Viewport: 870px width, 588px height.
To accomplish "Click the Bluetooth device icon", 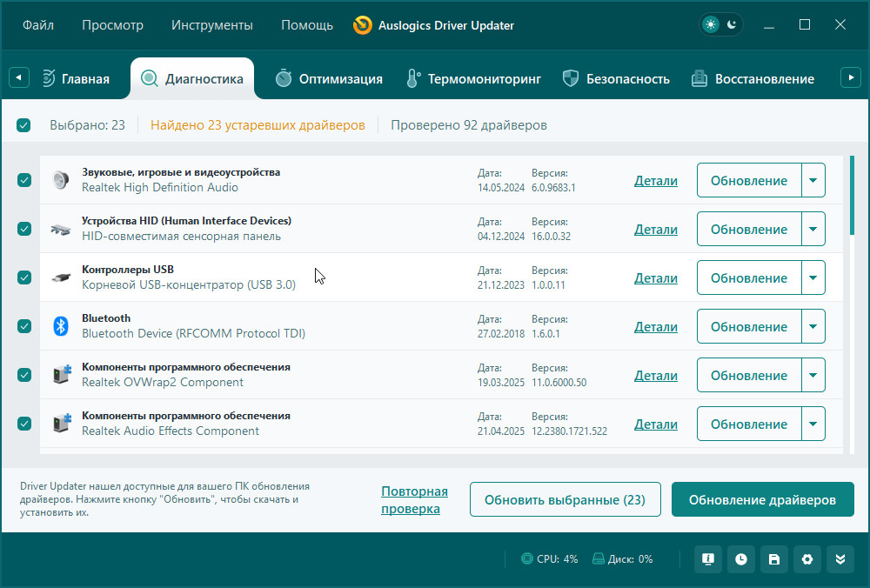I will click(60, 326).
